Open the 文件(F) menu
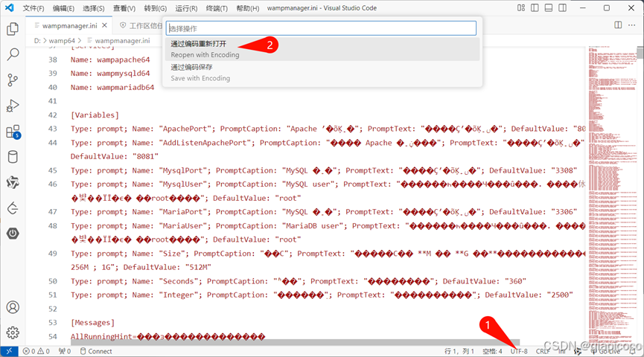This screenshot has width=644, height=357. coord(34,8)
